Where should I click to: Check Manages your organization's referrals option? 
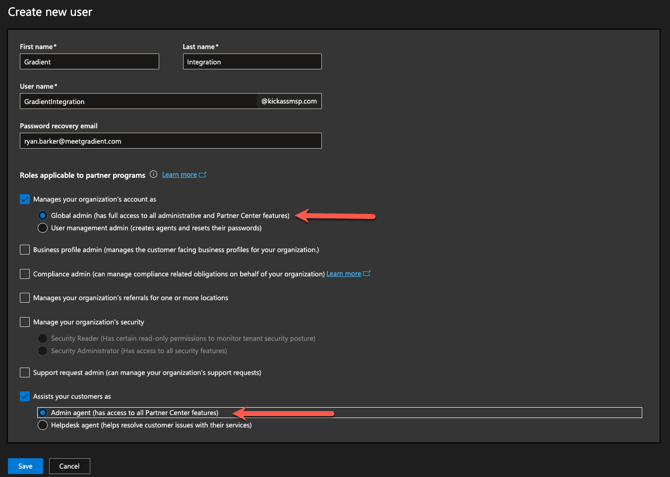tap(25, 298)
